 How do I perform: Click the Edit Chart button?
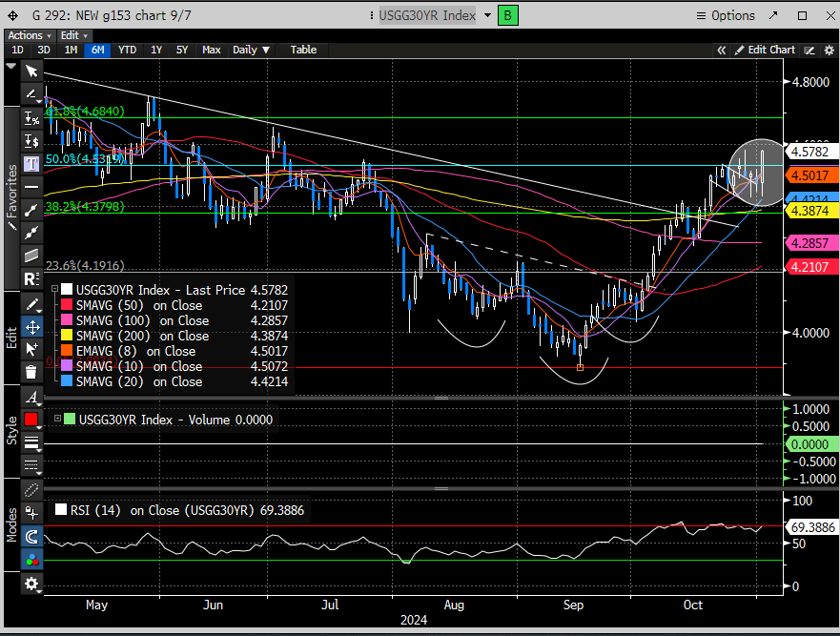point(765,50)
